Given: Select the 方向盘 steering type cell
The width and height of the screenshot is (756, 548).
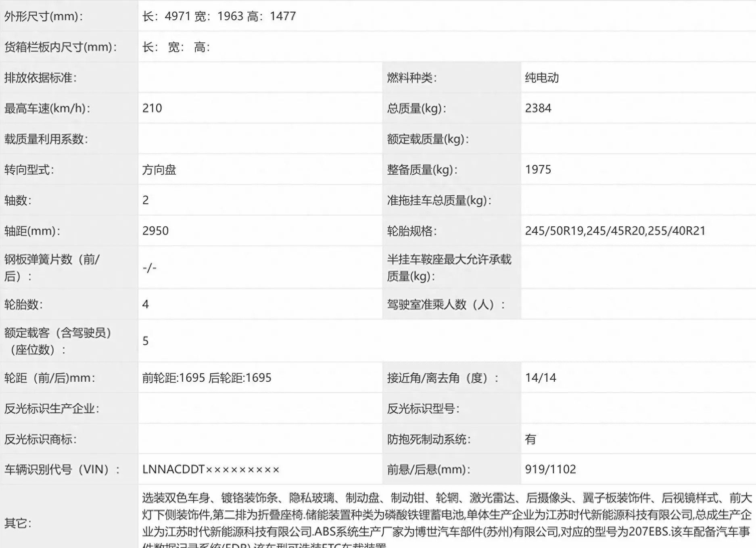Looking at the screenshot, I should click(x=159, y=169).
